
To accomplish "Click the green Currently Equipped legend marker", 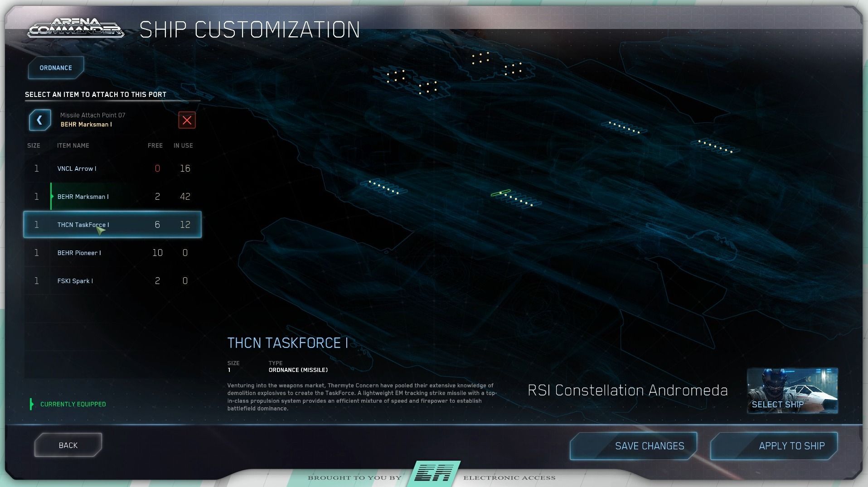I will point(31,404).
